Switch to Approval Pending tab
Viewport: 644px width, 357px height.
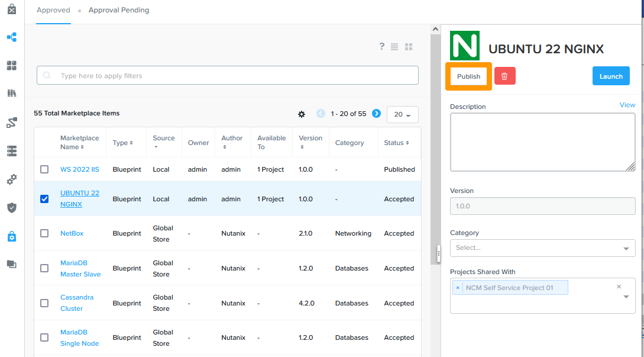119,10
